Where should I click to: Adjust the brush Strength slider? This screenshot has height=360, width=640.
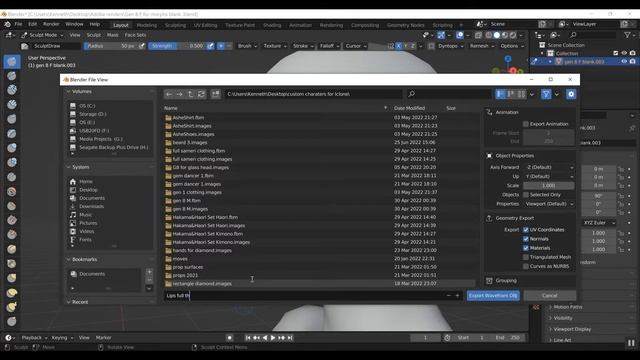pos(178,46)
